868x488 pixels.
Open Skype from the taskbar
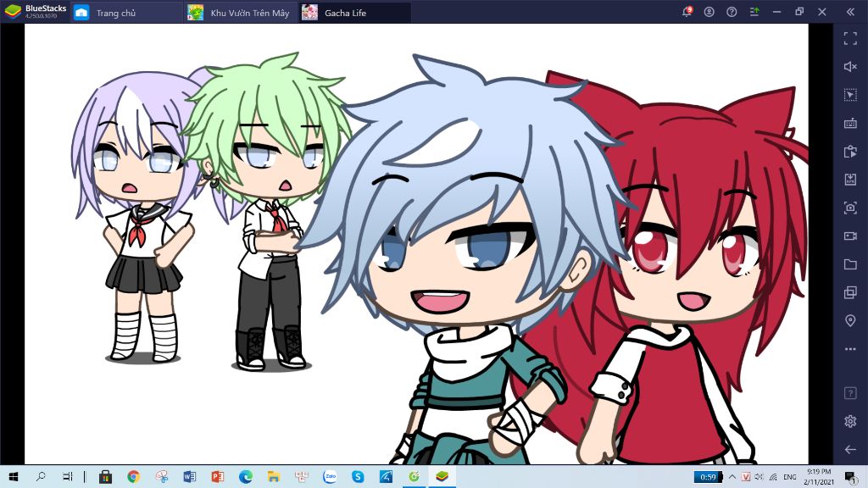(359, 476)
